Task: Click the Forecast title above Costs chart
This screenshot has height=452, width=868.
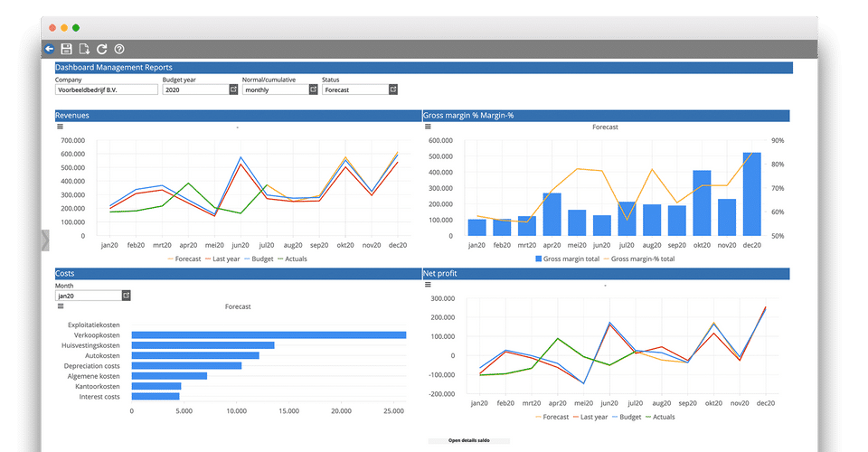Action: (238, 306)
